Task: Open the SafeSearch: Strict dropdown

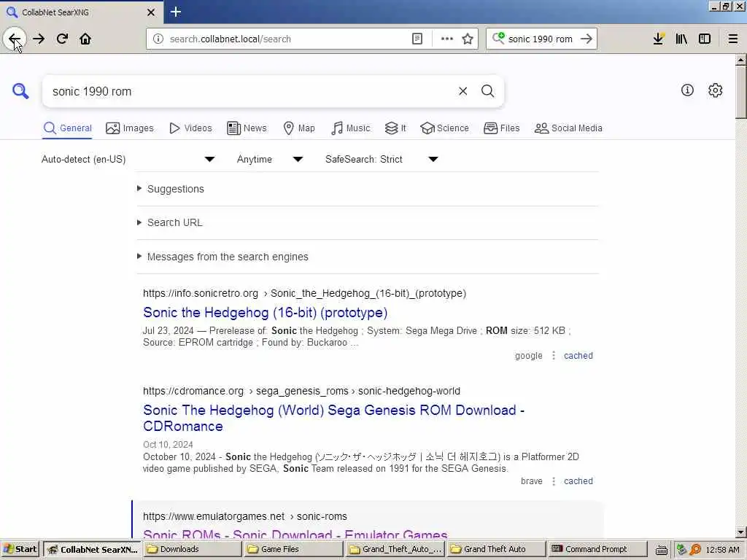Action: click(x=381, y=159)
